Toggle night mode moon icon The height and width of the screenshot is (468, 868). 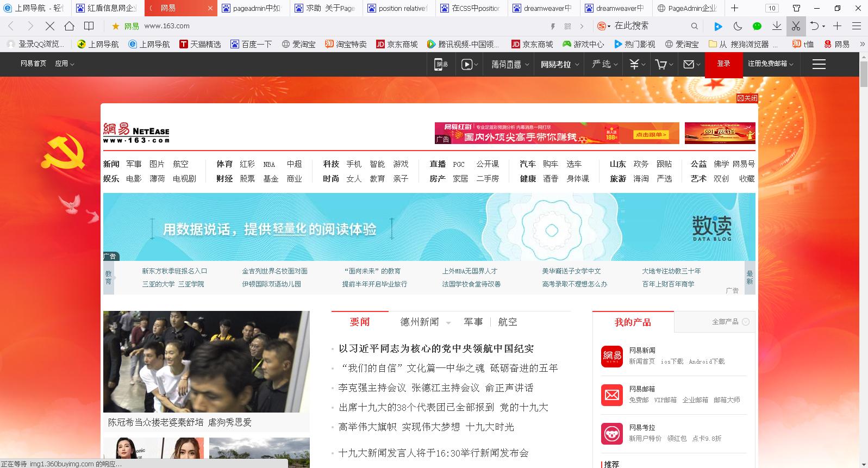[x=738, y=26]
